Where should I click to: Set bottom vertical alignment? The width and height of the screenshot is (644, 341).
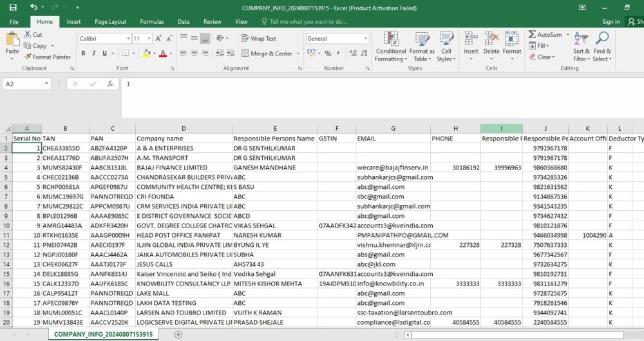[205, 38]
